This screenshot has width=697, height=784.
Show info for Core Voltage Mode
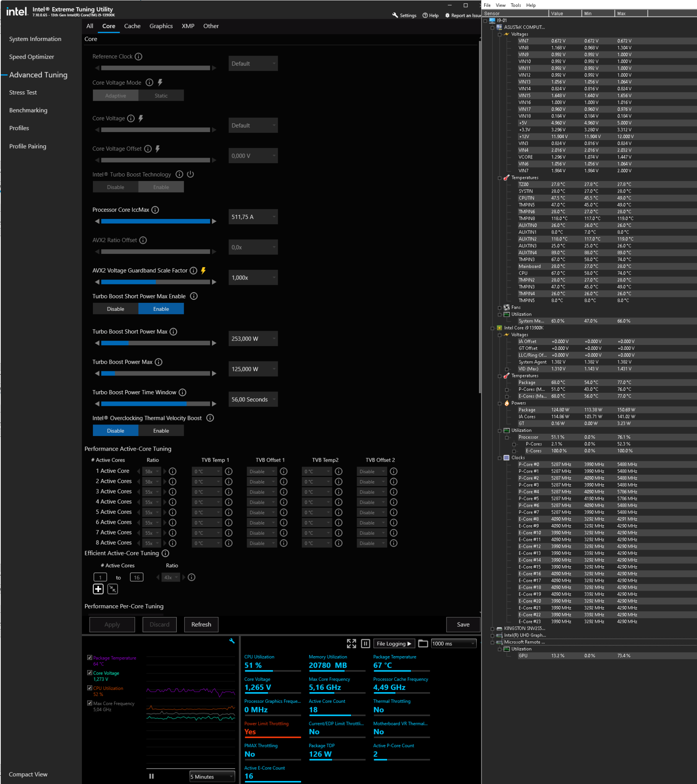click(150, 82)
